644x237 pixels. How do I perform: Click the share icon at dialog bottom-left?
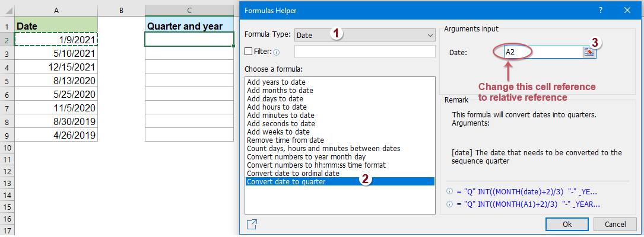(x=252, y=224)
